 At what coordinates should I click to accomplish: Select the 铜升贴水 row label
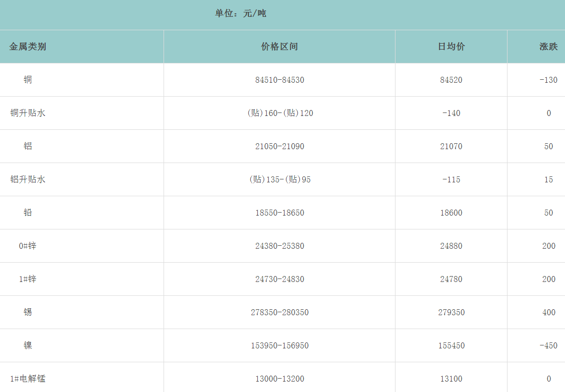(28, 113)
